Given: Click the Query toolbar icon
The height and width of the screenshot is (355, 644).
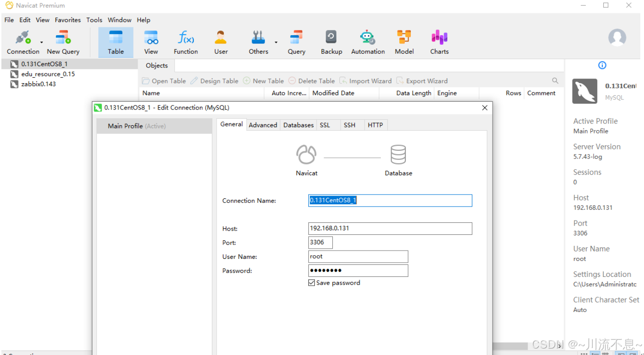Looking at the screenshot, I should (x=296, y=37).
